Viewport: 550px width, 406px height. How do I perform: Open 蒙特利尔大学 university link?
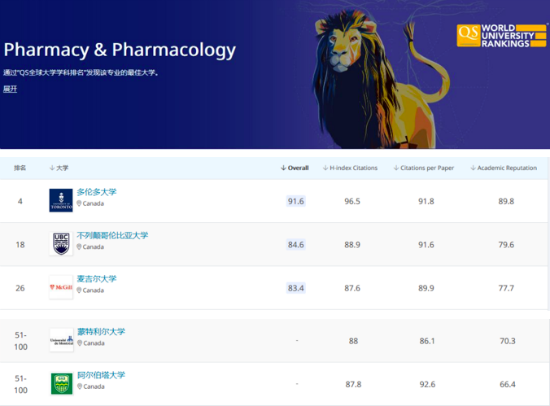point(101,332)
